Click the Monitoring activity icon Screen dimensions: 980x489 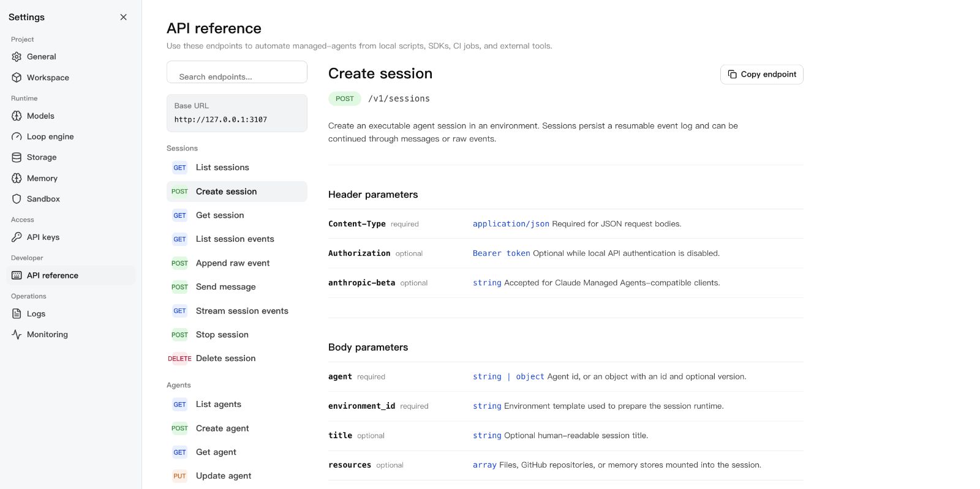tap(17, 335)
